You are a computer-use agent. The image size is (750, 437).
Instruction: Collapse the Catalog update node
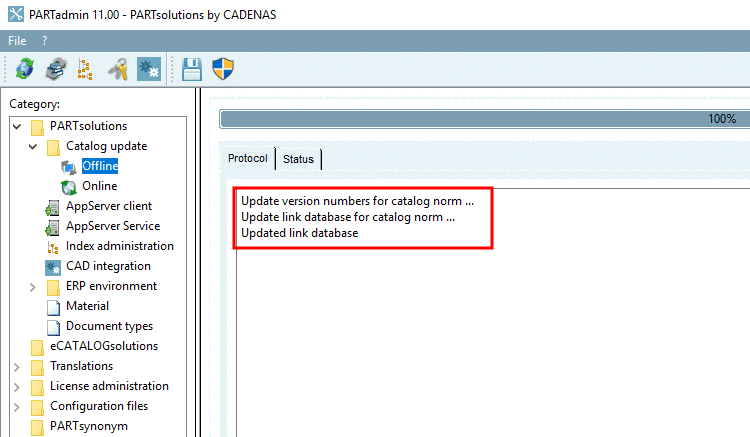pyautogui.click(x=33, y=147)
